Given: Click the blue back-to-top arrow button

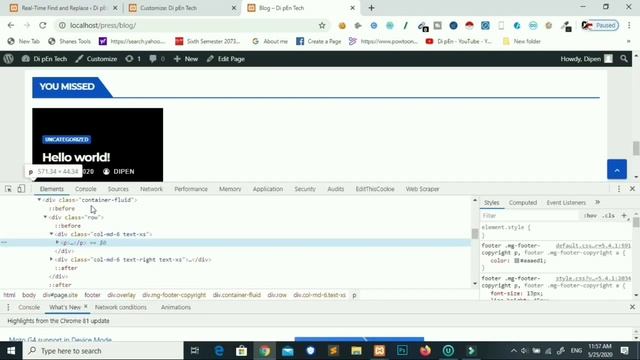Looking at the screenshot, I should click(617, 169).
